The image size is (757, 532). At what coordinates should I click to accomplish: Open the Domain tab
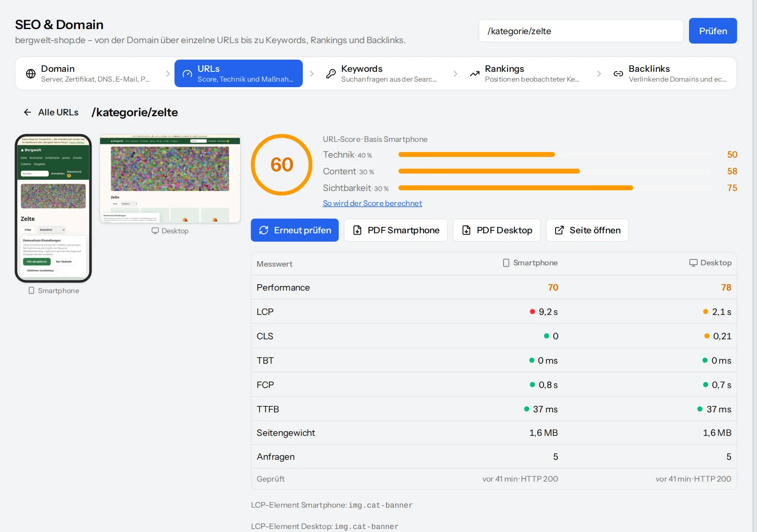coord(95,73)
